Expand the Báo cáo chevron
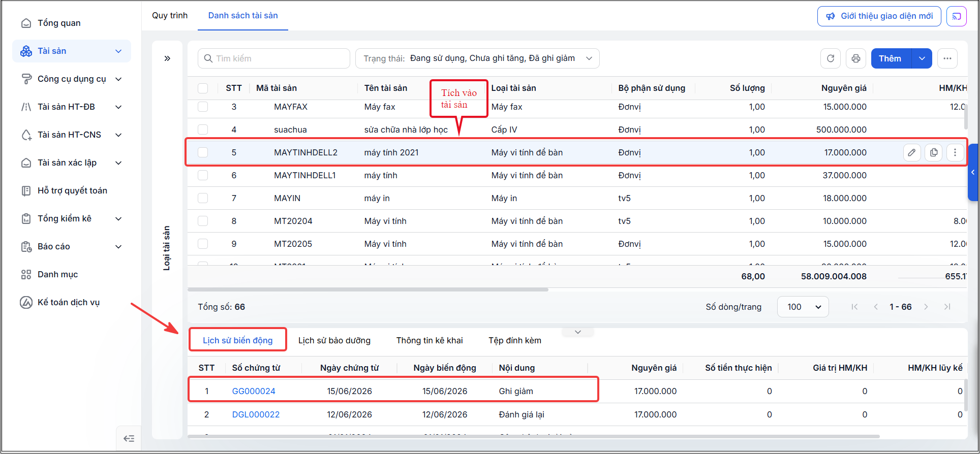The width and height of the screenshot is (980, 454). (x=118, y=247)
